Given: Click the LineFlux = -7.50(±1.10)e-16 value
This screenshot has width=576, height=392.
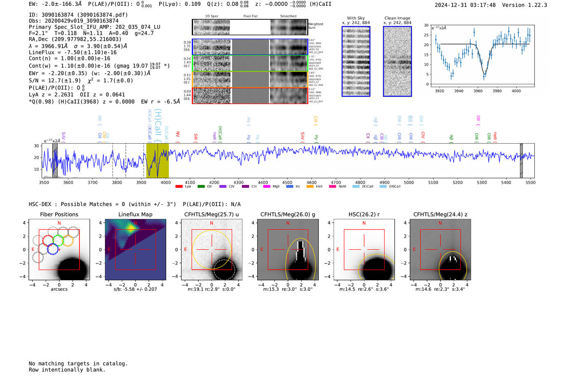Looking at the screenshot, I should (x=73, y=52).
